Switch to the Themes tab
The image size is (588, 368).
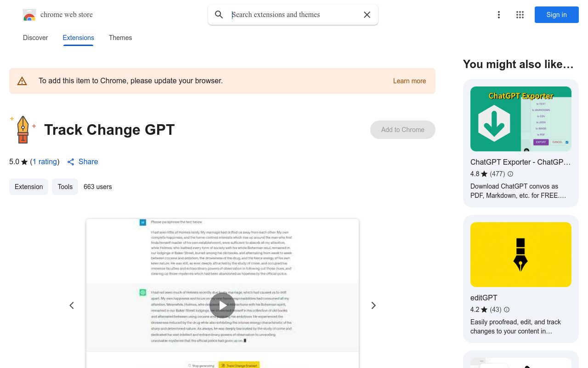point(120,38)
